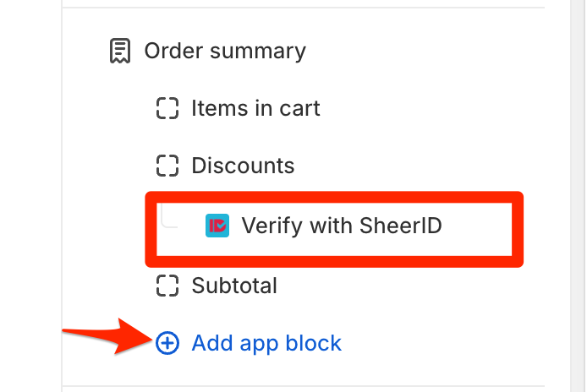Click empty space right of Discounts label
Screen dimensions: 587x392
point(423,166)
